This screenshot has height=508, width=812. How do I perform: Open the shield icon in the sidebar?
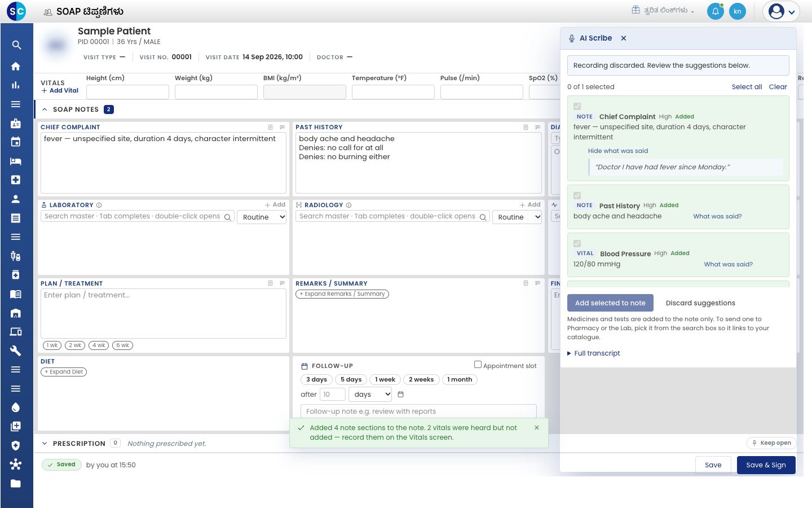(x=16, y=445)
